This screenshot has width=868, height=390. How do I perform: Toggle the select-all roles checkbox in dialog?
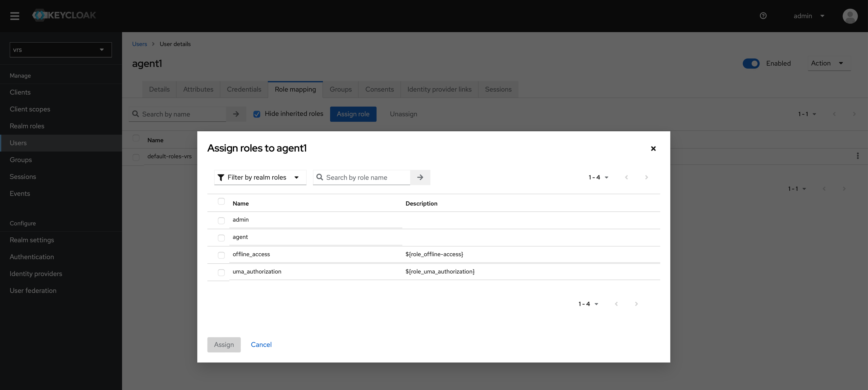pyautogui.click(x=221, y=201)
